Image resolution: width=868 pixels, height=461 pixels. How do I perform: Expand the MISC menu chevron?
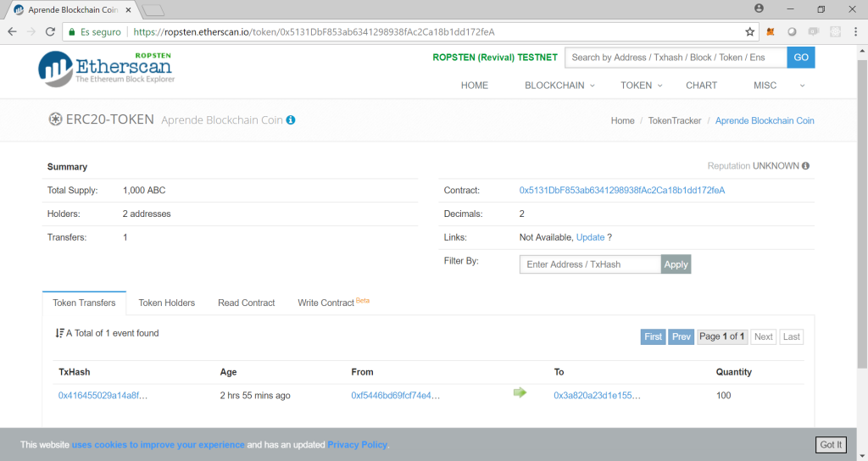[x=802, y=86]
